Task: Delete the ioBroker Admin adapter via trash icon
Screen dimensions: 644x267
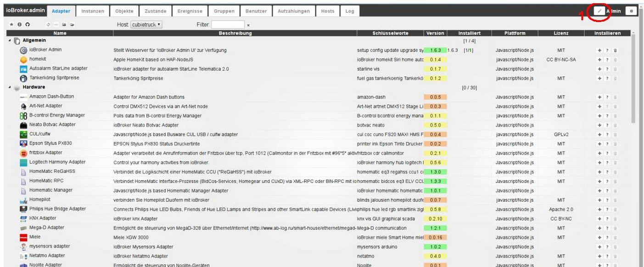Action: pos(615,50)
